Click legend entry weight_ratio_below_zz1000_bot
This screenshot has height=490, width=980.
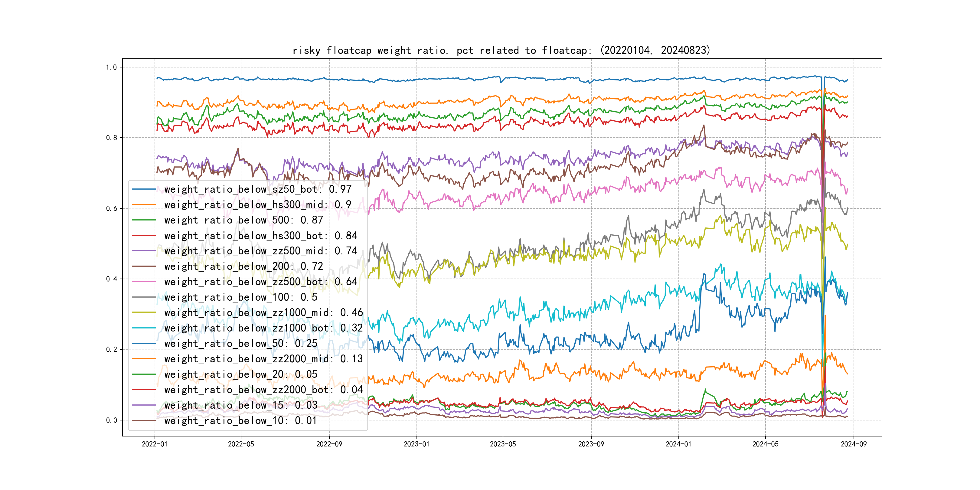pyautogui.click(x=263, y=328)
